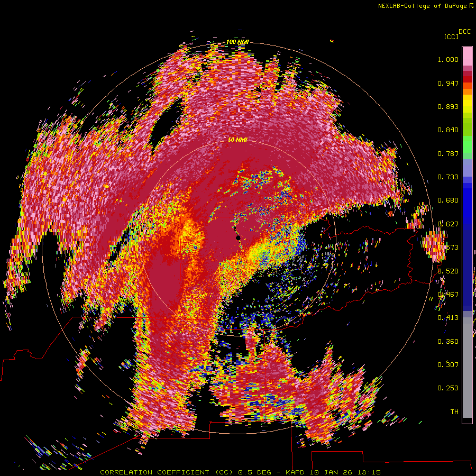Pick the bright blue swatch on the color bar
This screenshot has width=476, height=476.
pos(467,204)
